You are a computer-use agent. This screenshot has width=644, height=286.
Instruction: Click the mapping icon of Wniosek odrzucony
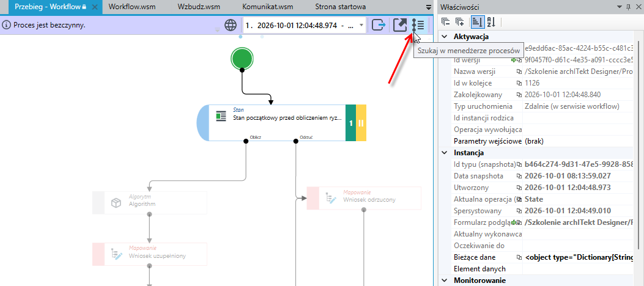331,198
